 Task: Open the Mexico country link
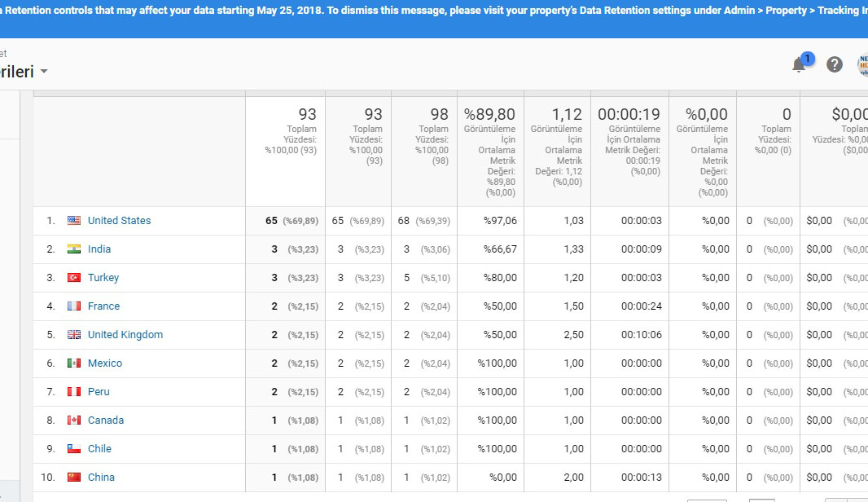coord(104,363)
